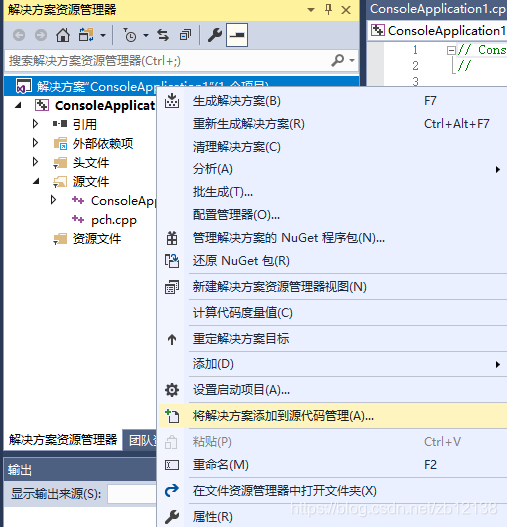Select the ConsoleApplication1 project in tree
This screenshot has height=527, width=507.
(x=105, y=106)
